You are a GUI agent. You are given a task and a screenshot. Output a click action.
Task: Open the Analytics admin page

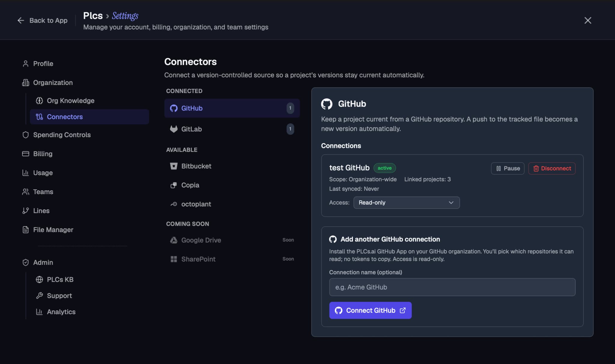pos(61,312)
